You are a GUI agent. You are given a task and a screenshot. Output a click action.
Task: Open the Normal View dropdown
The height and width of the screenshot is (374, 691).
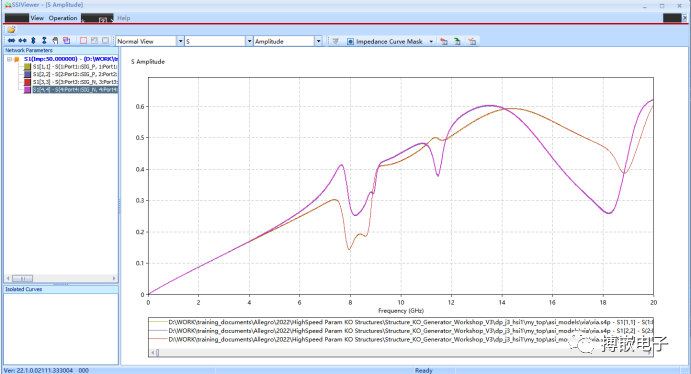(150, 41)
